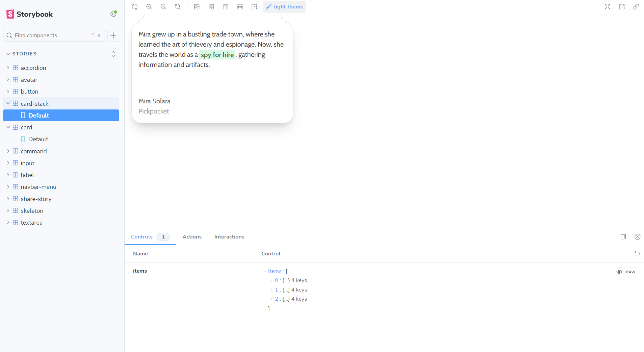
Task: Enter full screen mode
Action: (607, 7)
